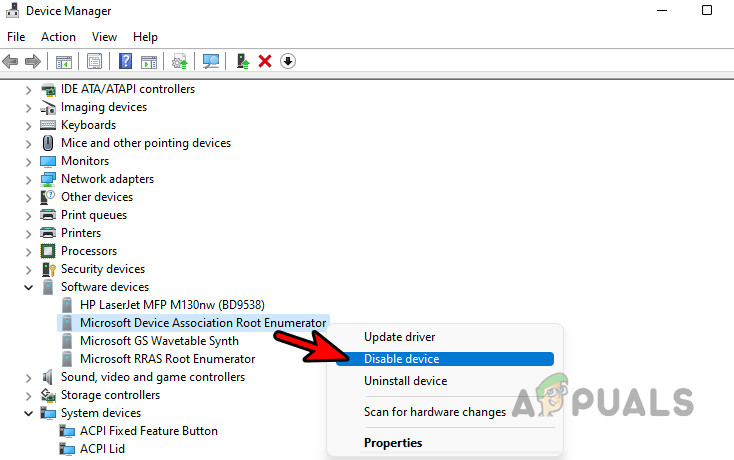
Task: Open the Help menu
Action: click(x=145, y=37)
